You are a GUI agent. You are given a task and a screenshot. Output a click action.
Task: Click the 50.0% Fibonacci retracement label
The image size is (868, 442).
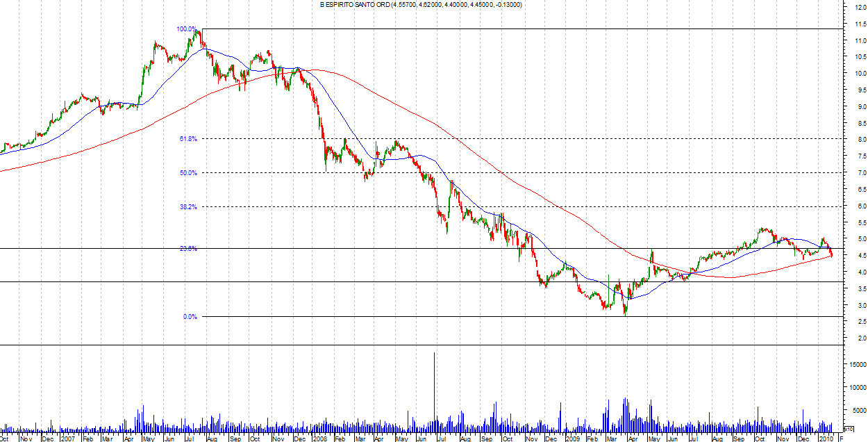(x=189, y=173)
